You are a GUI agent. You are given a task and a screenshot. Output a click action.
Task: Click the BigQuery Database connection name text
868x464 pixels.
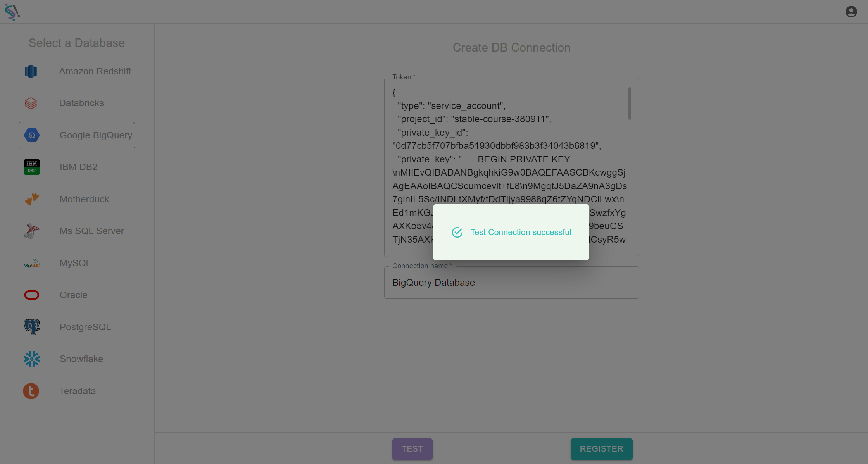click(434, 283)
